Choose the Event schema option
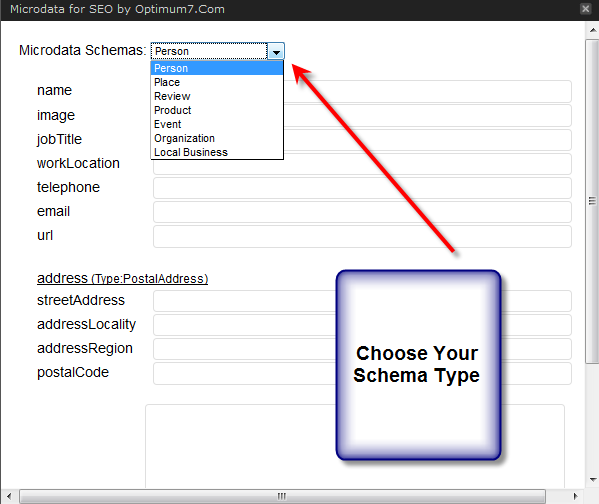 pos(217,124)
